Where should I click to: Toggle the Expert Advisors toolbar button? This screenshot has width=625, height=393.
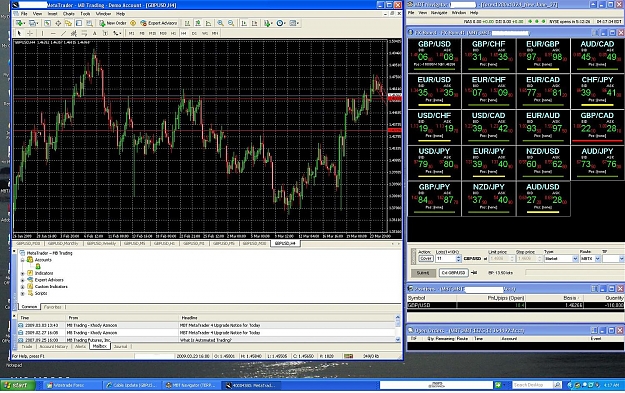click(x=159, y=23)
